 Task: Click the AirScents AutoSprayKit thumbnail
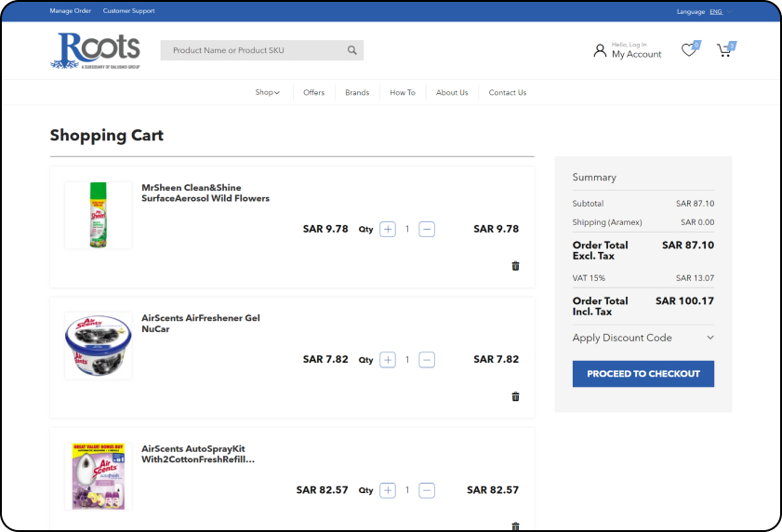pos(99,476)
